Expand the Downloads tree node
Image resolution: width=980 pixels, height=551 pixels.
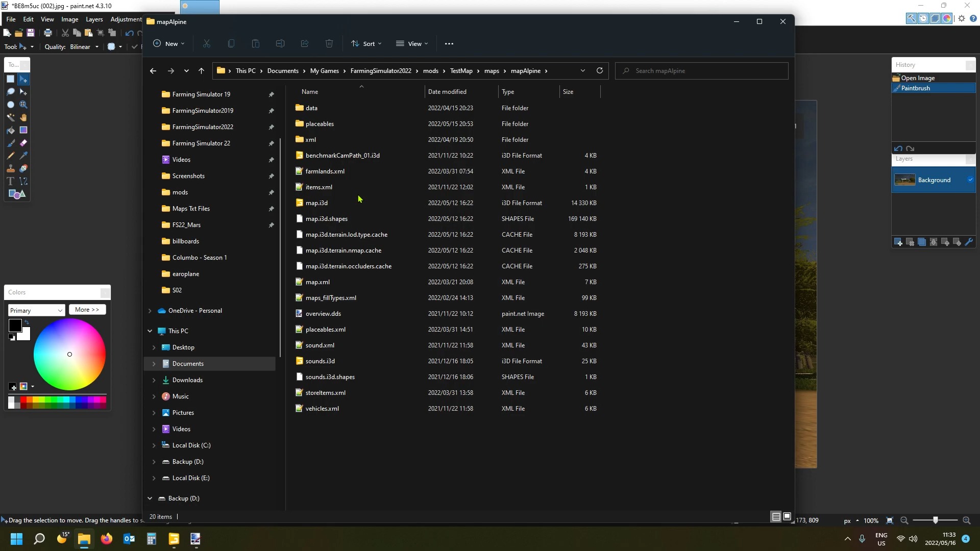[154, 380]
